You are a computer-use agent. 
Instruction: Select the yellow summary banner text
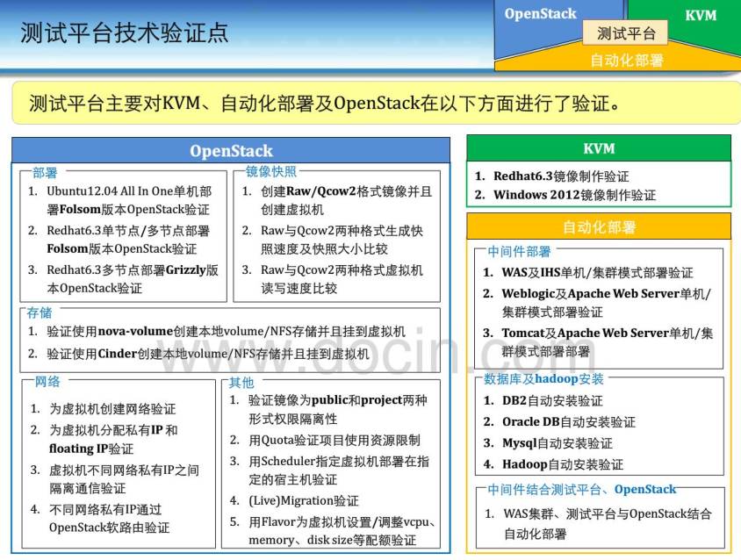pos(325,104)
